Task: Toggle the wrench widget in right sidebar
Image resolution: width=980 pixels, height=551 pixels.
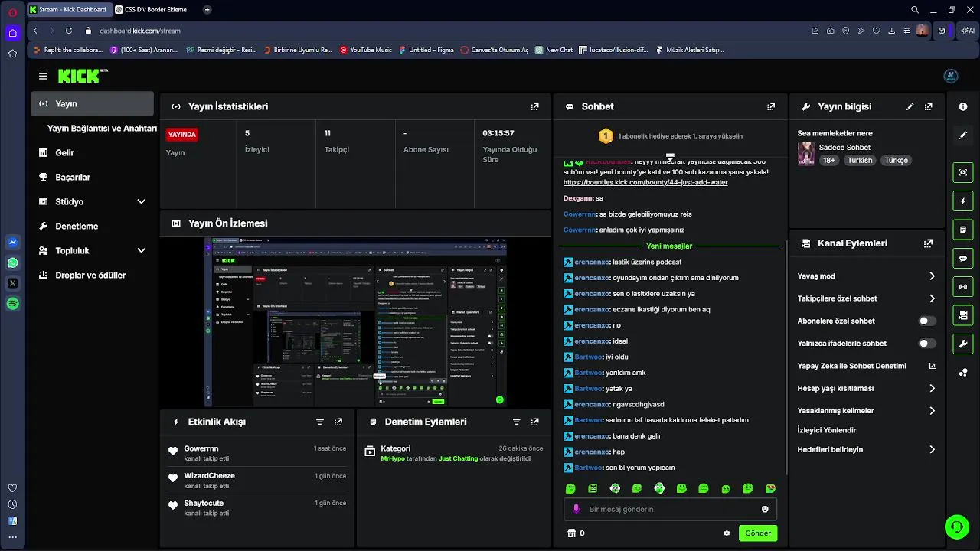Action: tap(963, 344)
